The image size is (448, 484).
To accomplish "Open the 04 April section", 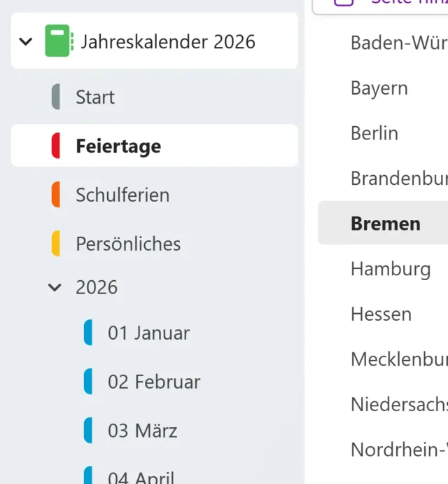I will point(141,476).
